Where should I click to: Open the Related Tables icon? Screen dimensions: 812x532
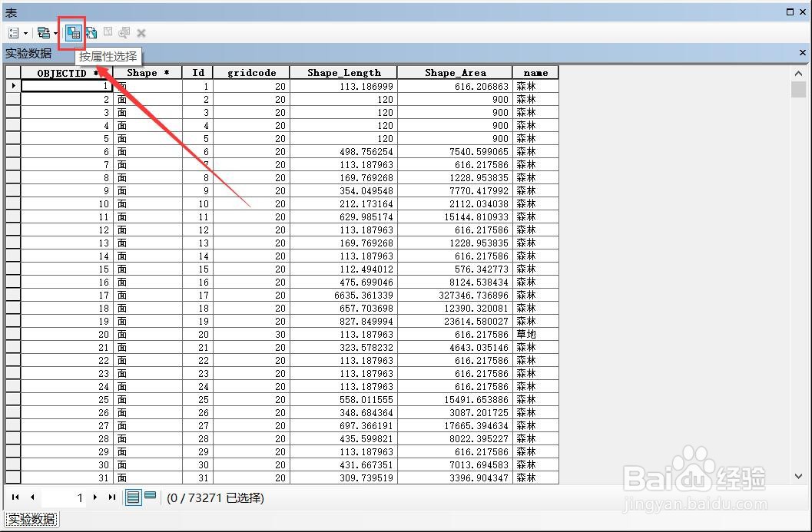coord(44,33)
